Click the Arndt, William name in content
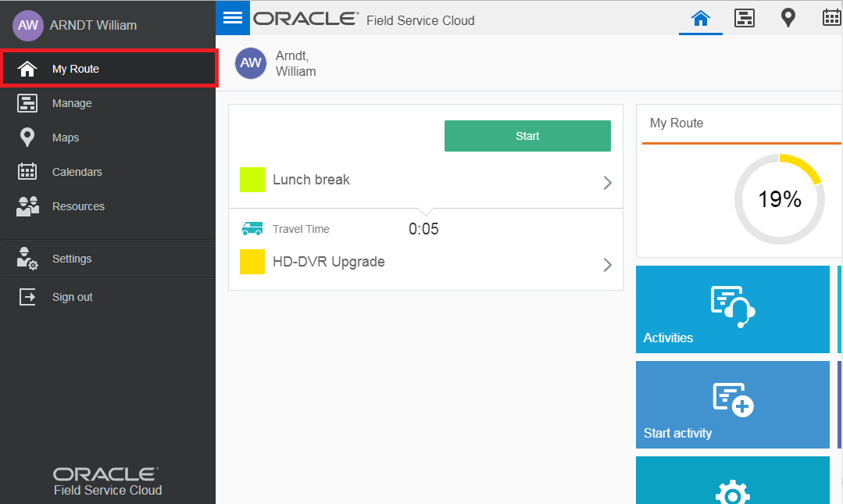The height and width of the screenshot is (504, 843). click(x=295, y=63)
